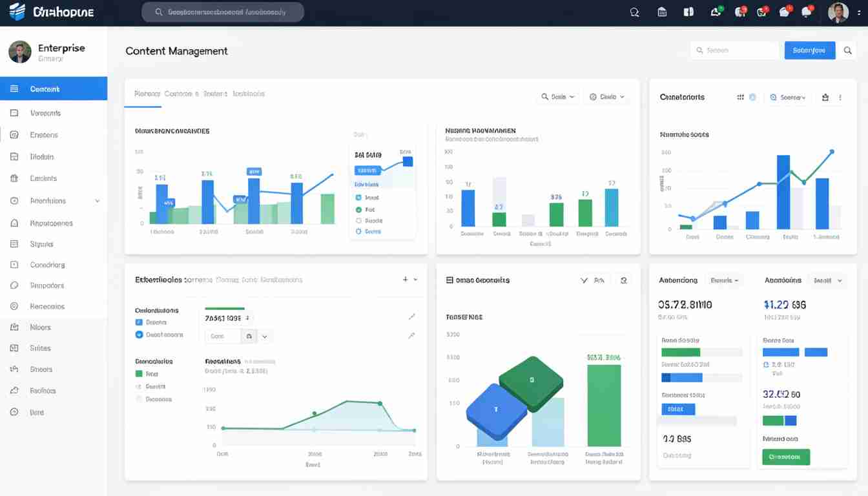
Task: Click the top pencil edit icon in bottom-left panel
Action: (x=411, y=316)
